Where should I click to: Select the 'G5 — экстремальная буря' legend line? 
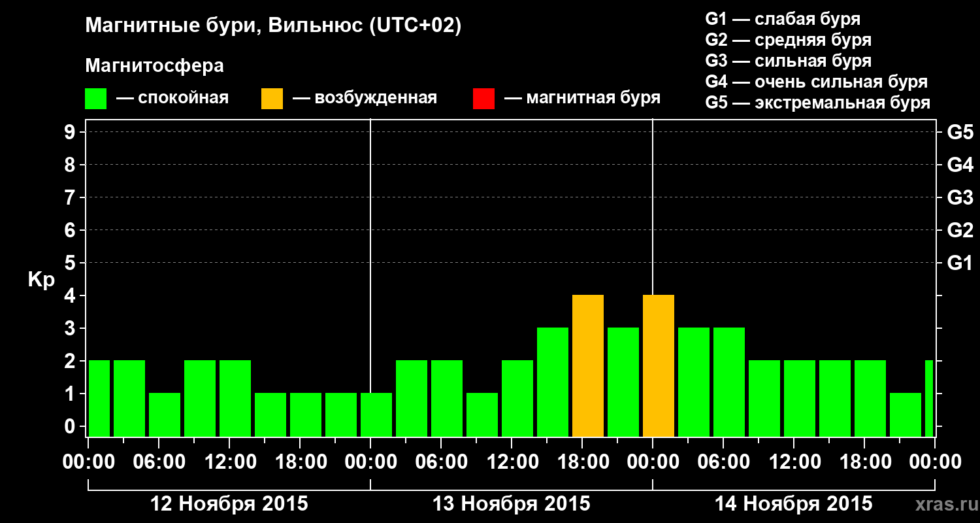tap(818, 103)
